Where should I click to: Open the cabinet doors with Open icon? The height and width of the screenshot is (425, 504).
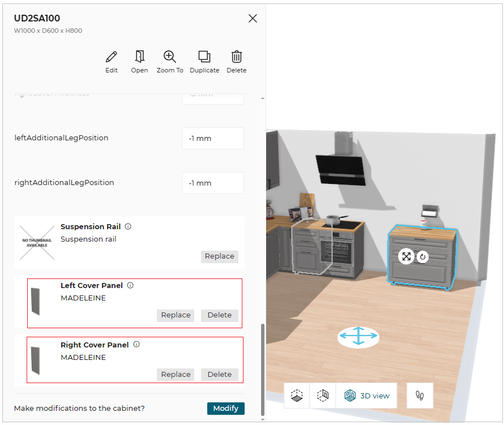(x=139, y=57)
